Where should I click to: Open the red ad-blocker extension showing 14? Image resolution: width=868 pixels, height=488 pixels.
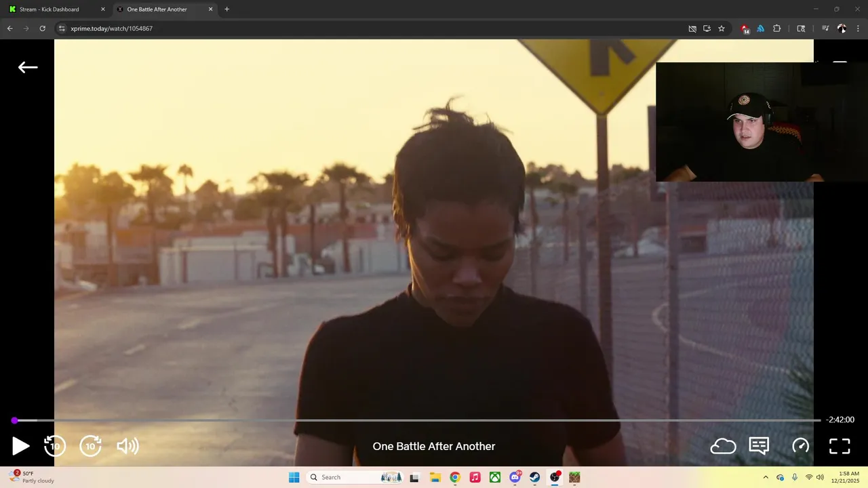pos(745,29)
